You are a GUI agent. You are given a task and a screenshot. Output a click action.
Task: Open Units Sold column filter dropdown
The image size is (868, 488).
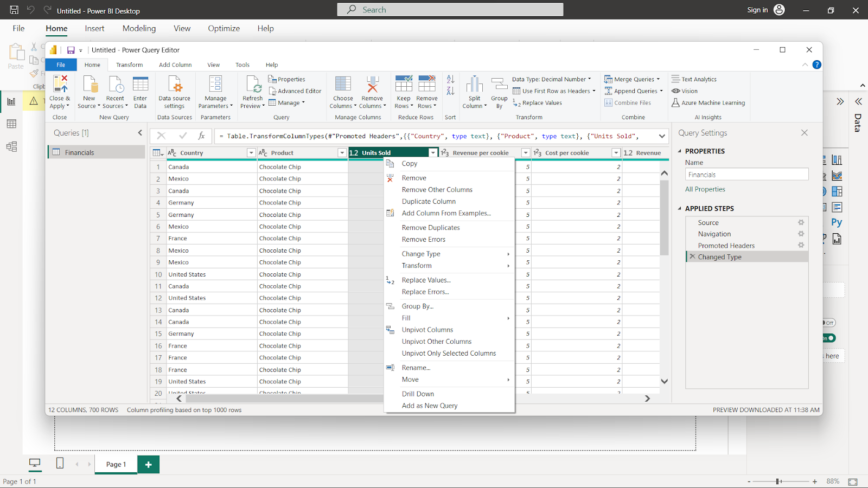pyautogui.click(x=433, y=153)
